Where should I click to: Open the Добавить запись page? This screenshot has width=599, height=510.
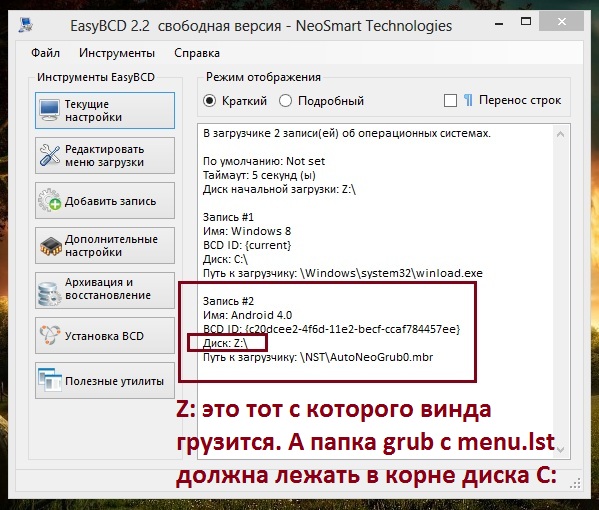105,201
